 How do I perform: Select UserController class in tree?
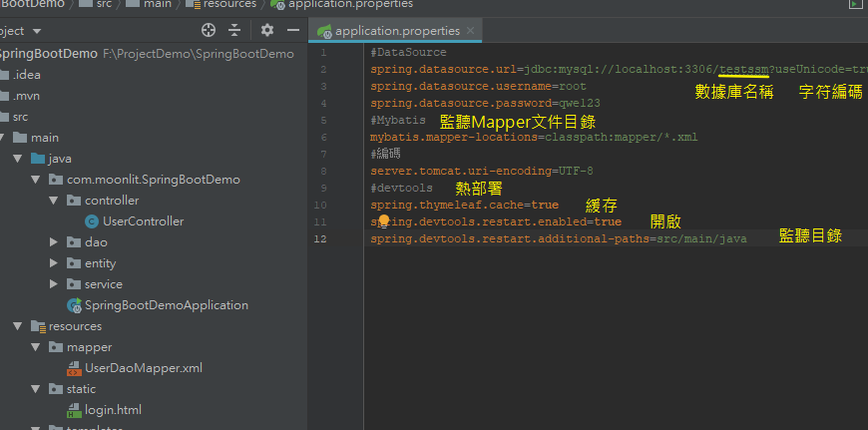pos(143,221)
